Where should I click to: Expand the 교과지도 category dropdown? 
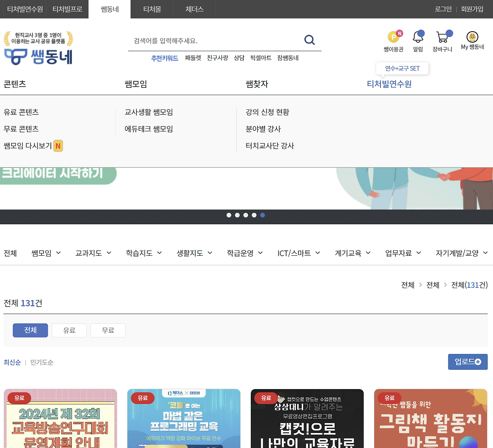93,253
